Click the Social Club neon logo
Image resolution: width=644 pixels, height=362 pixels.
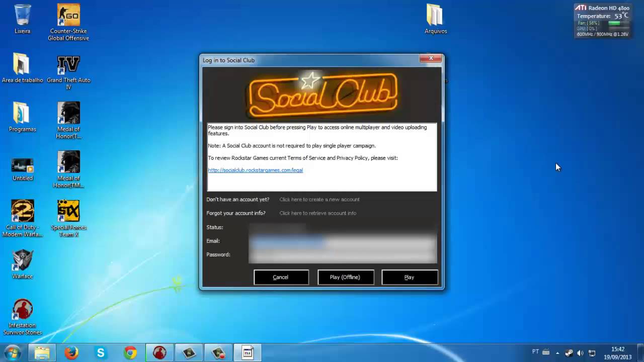pyautogui.click(x=322, y=95)
